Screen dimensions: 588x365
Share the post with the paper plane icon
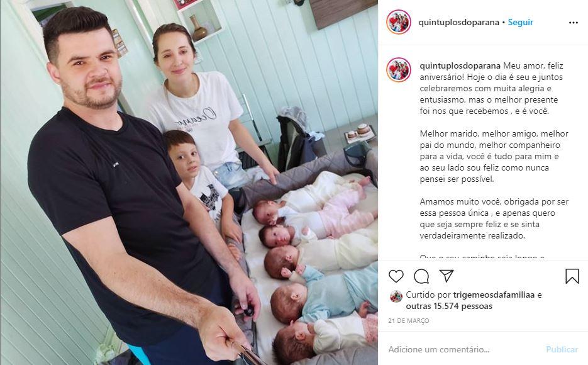(447, 276)
